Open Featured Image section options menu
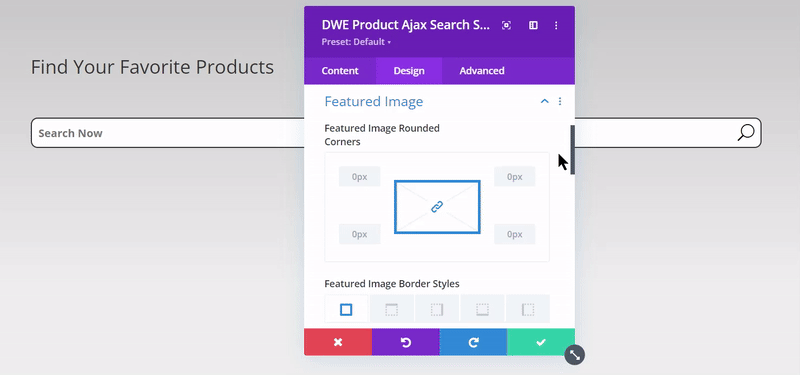Image resolution: width=800 pixels, height=375 pixels. pyautogui.click(x=560, y=102)
